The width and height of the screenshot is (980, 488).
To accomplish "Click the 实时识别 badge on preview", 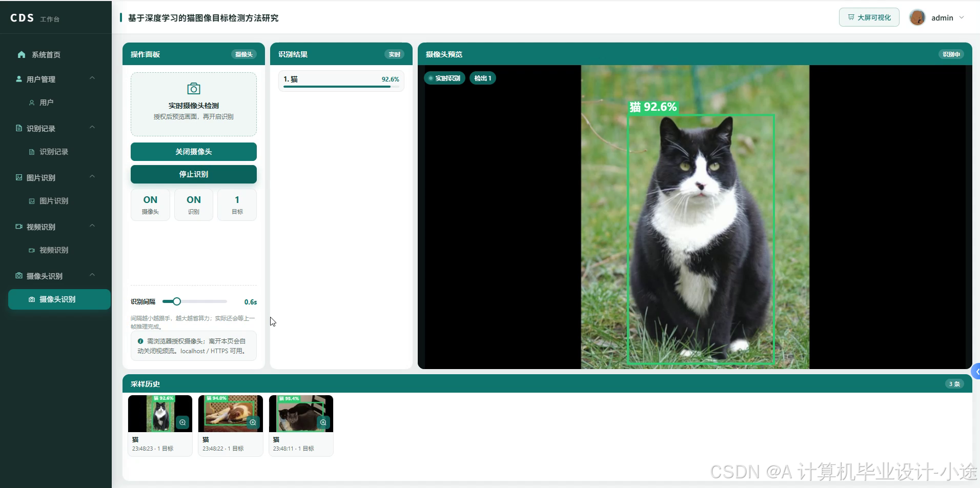I will pos(444,78).
